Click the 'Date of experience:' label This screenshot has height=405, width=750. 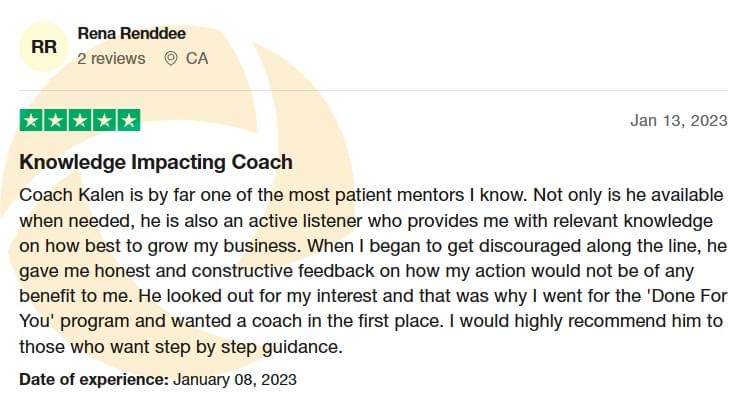click(94, 379)
